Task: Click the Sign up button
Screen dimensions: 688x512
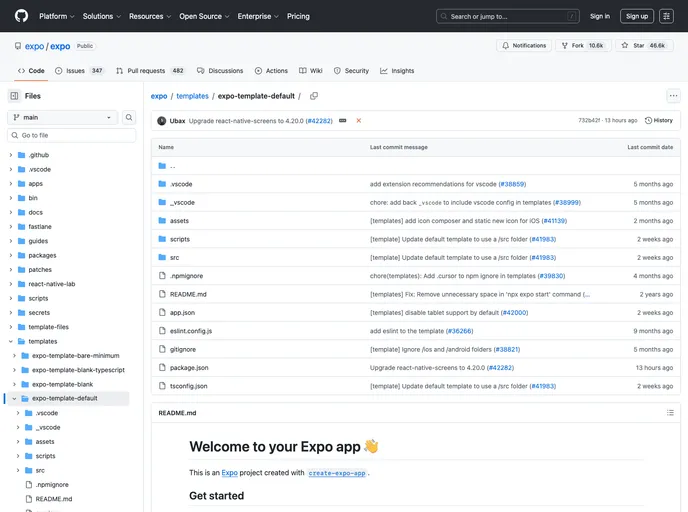Action: pyautogui.click(x=636, y=16)
